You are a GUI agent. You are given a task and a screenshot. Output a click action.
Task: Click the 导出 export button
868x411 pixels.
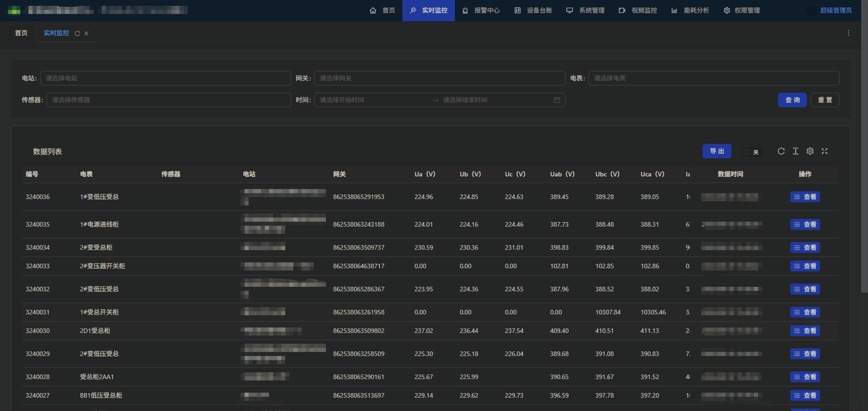coord(717,151)
